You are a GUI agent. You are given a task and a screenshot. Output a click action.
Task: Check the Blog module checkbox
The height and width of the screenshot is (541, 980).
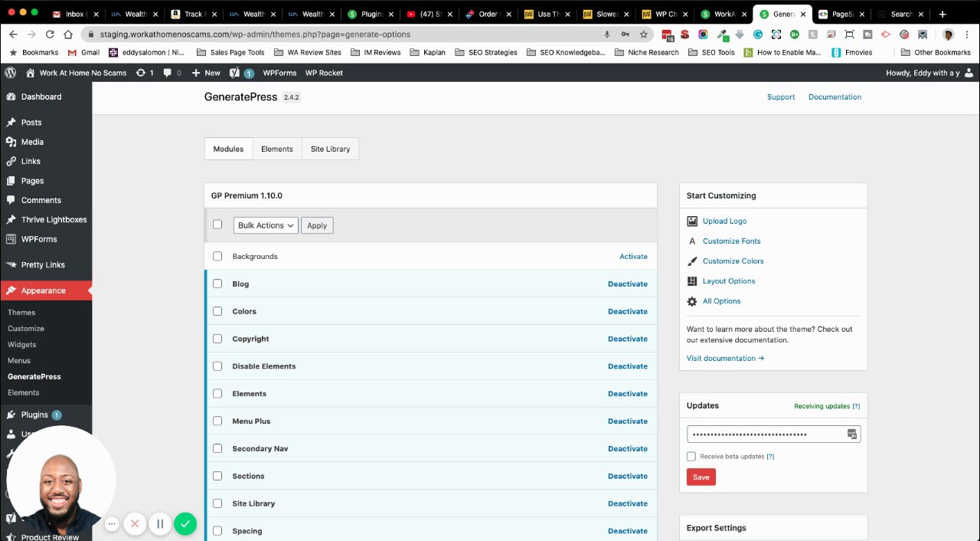click(x=217, y=284)
